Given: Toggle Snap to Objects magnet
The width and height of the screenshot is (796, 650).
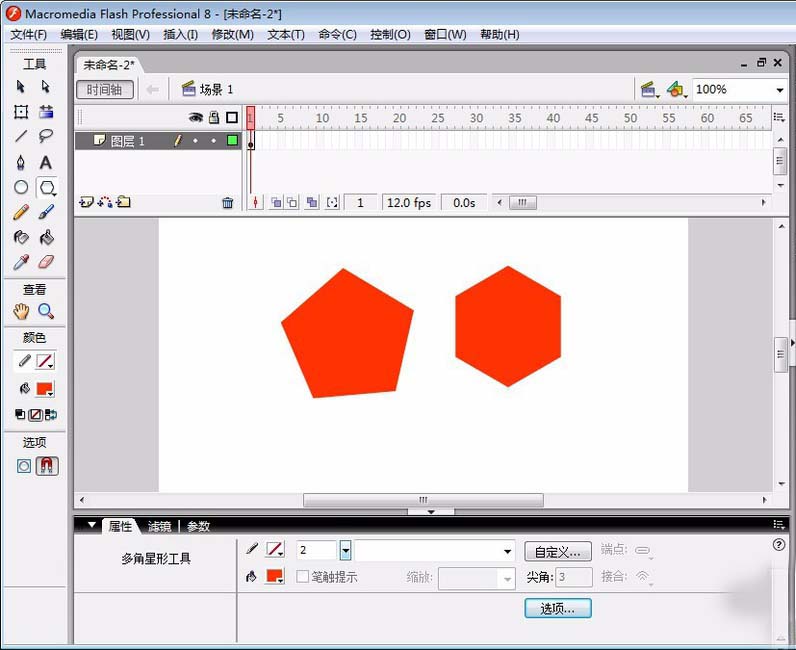Looking at the screenshot, I should [x=47, y=466].
